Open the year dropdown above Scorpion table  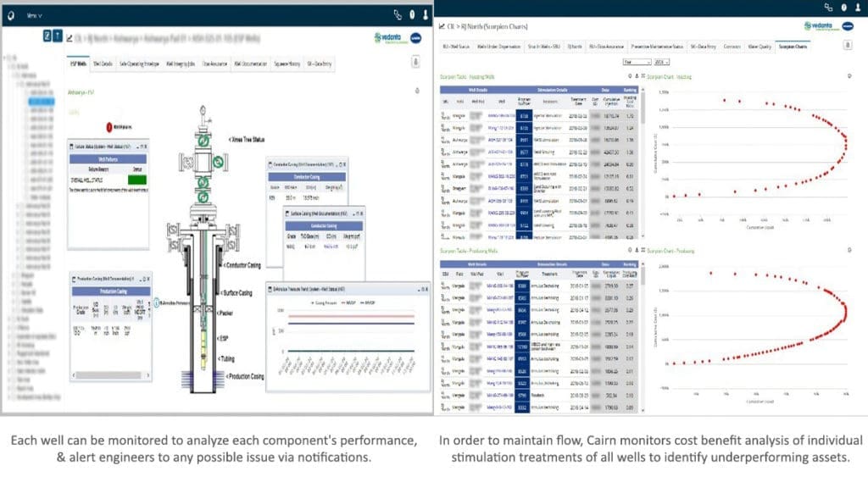659,62
